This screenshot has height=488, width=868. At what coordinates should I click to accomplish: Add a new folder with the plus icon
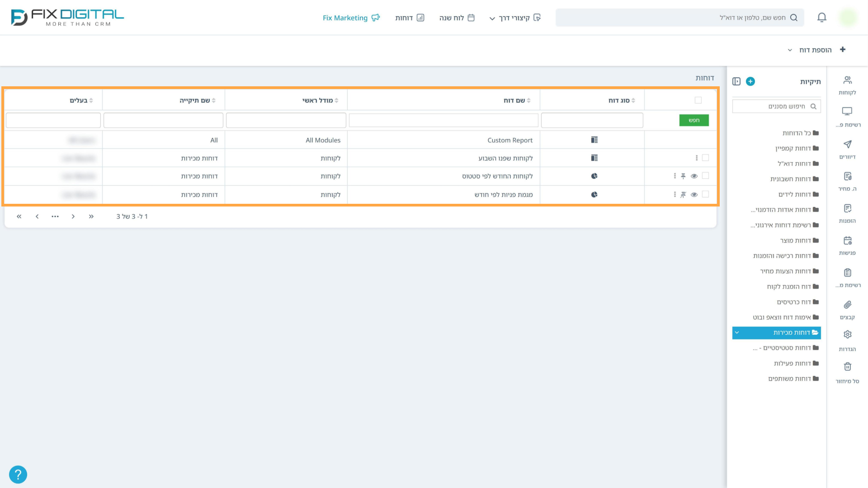tap(750, 81)
